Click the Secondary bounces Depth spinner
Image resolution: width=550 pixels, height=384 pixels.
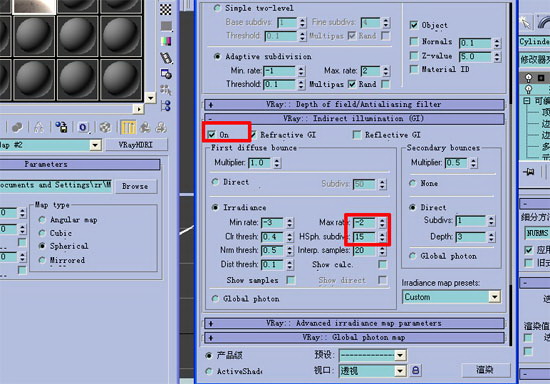(x=491, y=237)
